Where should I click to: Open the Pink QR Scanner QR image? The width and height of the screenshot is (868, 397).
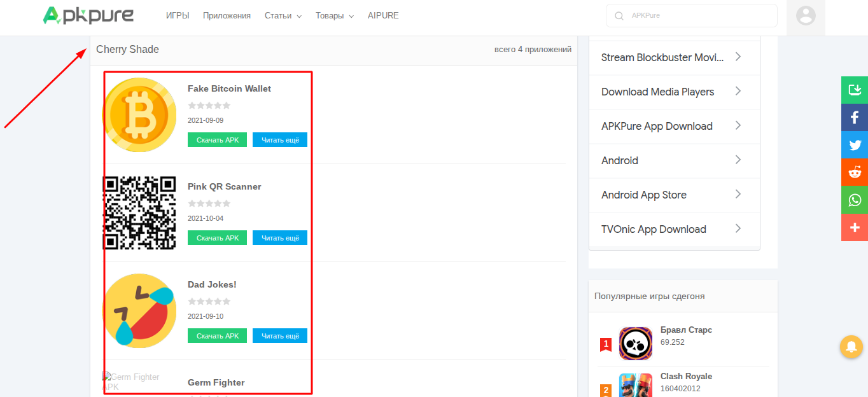139,212
